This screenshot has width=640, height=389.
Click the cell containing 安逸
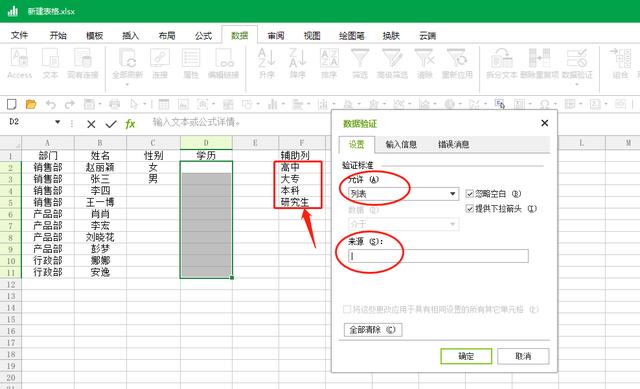point(100,272)
